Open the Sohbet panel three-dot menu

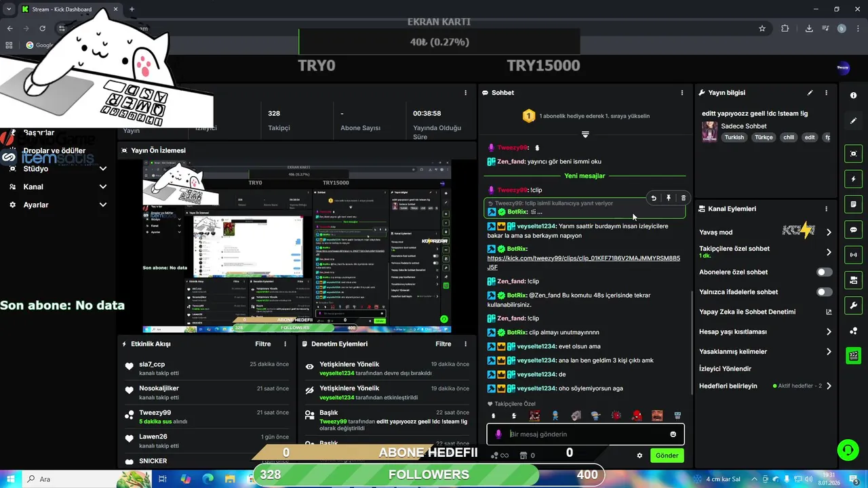682,93
